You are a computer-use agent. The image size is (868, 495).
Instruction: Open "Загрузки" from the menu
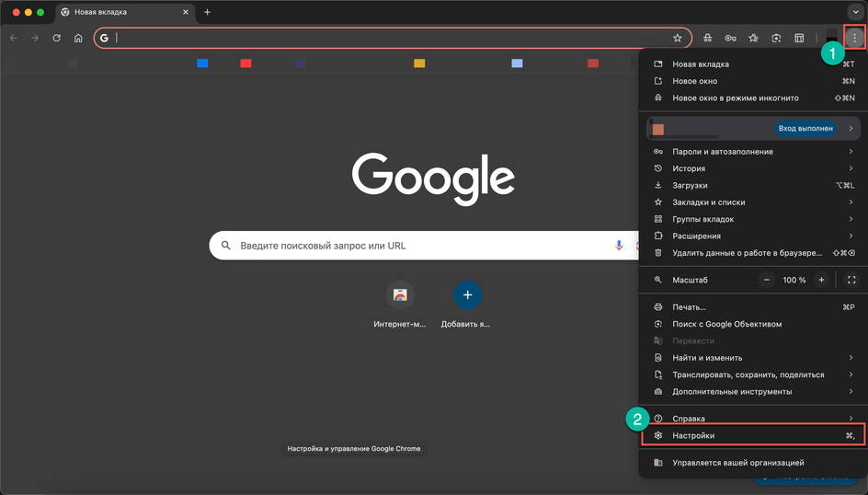(x=753, y=186)
